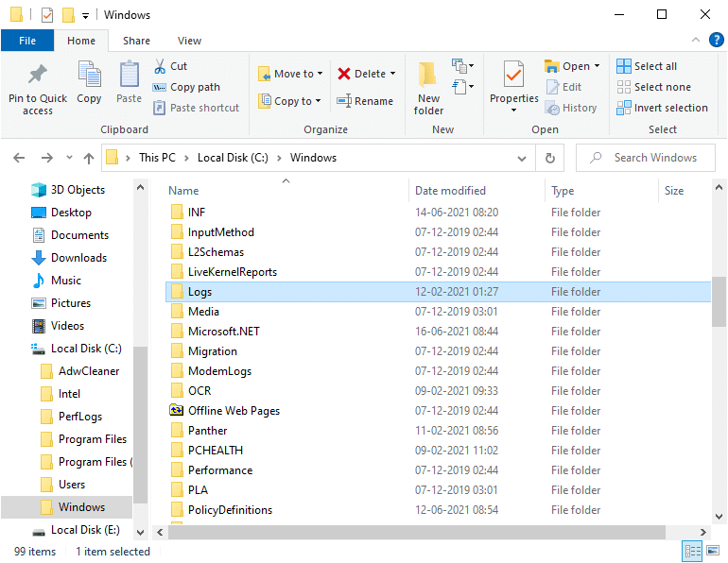The height and width of the screenshot is (563, 728).
Task: Open the File menu
Action: click(27, 41)
